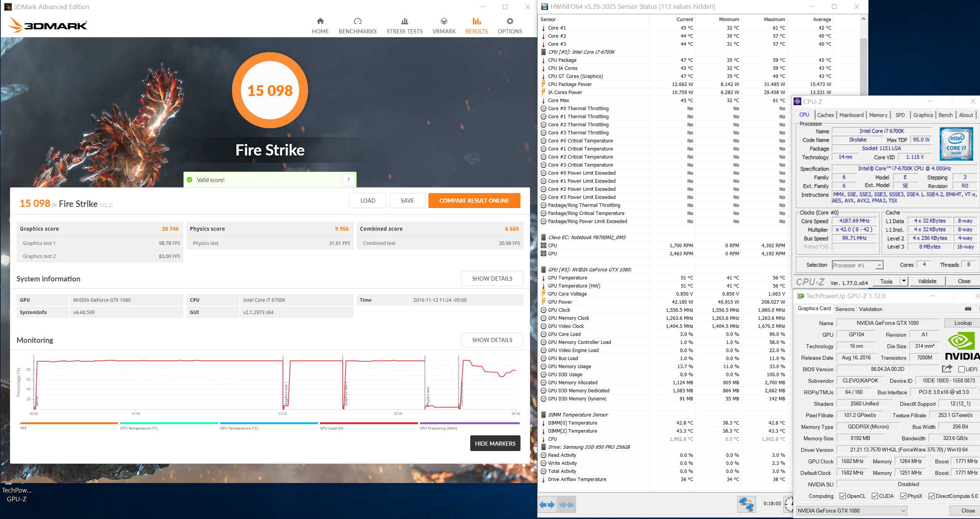The image size is (980, 519).
Task: Toggle the PhysX checkbox
Action: click(x=903, y=496)
